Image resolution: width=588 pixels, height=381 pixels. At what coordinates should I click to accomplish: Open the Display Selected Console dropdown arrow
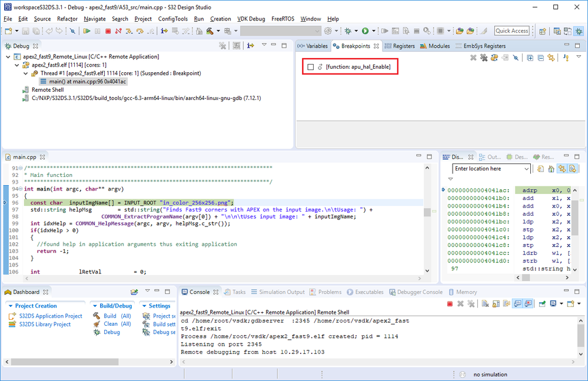pyautogui.click(x=561, y=304)
